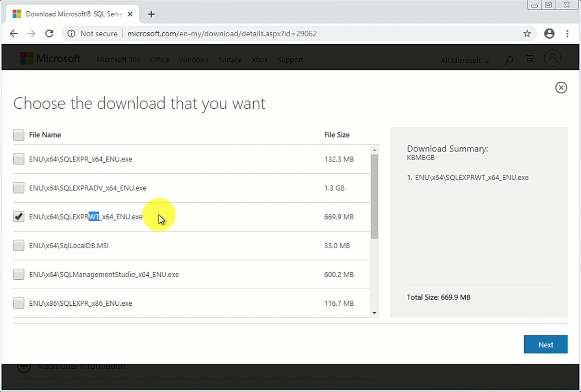Image resolution: width=581 pixels, height=392 pixels.
Task: Click file name ENU\x64\SQLManagementStudio_x64_ENU.exe
Action: point(104,274)
